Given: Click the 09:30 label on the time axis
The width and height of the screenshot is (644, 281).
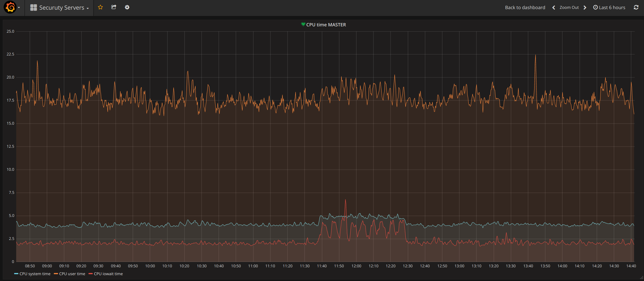Looking at the screenshot, I should coord(98,266).
